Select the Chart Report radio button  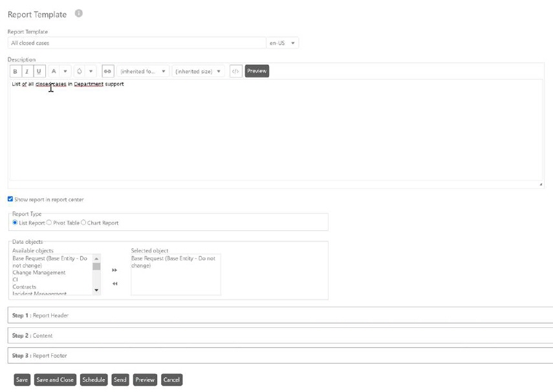click(x=83, y=223)
